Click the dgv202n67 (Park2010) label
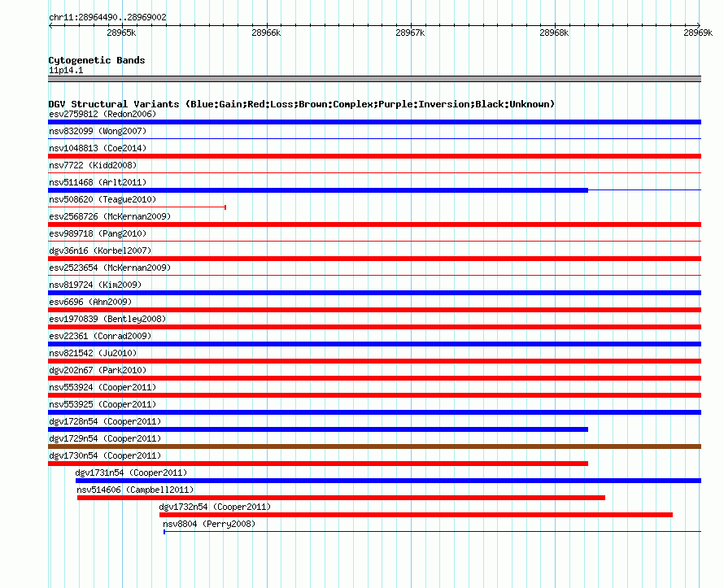The height and width of the screenshot is (588, 724). [98, 370]
